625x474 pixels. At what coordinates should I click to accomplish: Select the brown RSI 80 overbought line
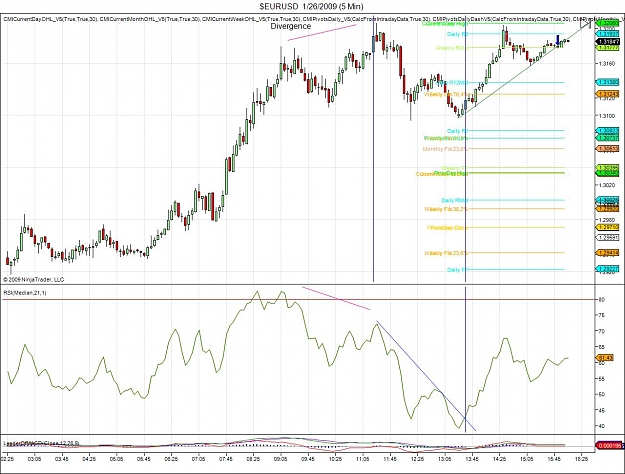(298, 299)
